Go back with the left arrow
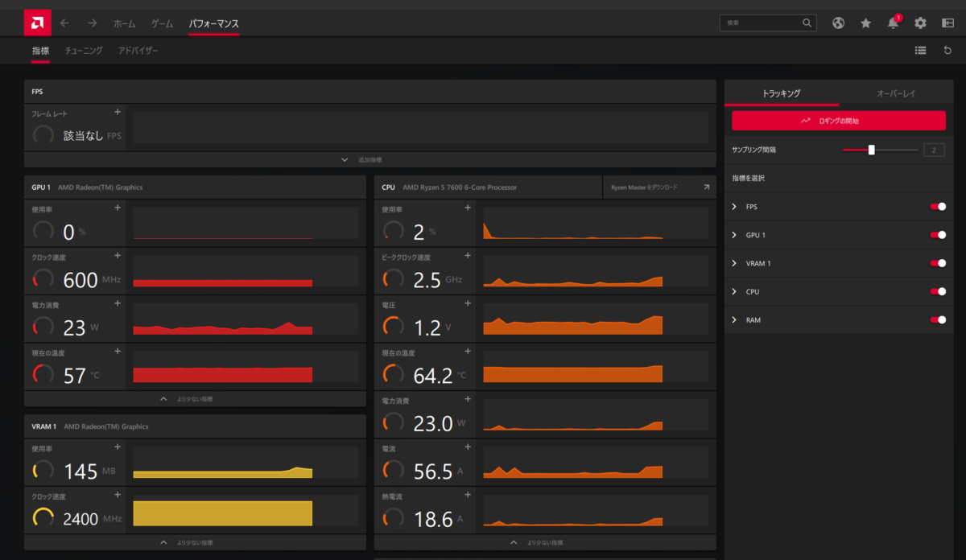This screenshot has height=560, width=966. coord(65,23)
